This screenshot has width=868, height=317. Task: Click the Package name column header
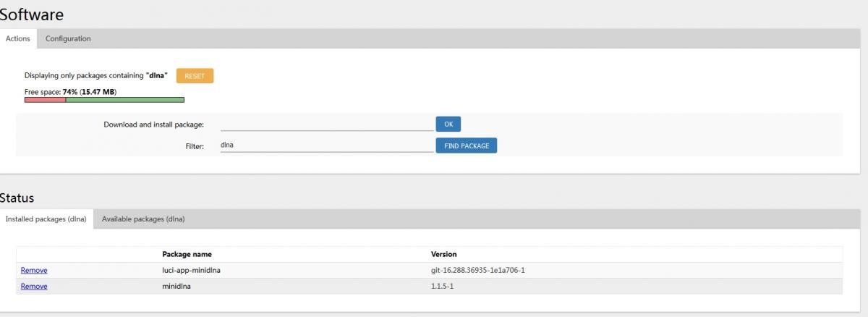[x=187, y=255]
